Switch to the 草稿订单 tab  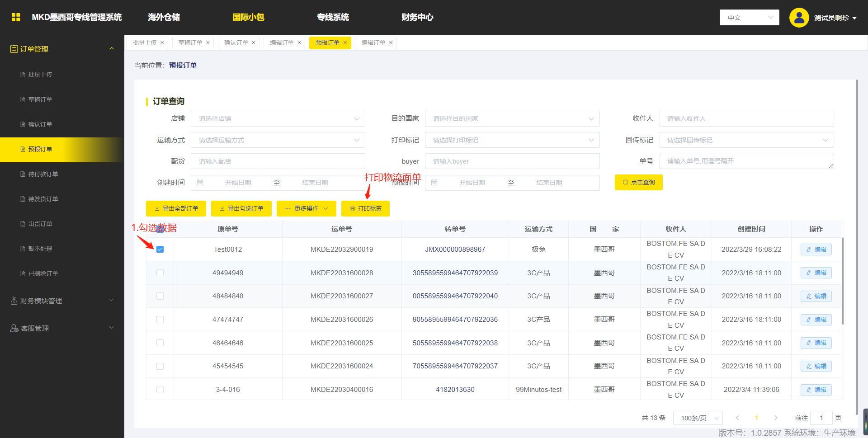click(x=190, y=42)
